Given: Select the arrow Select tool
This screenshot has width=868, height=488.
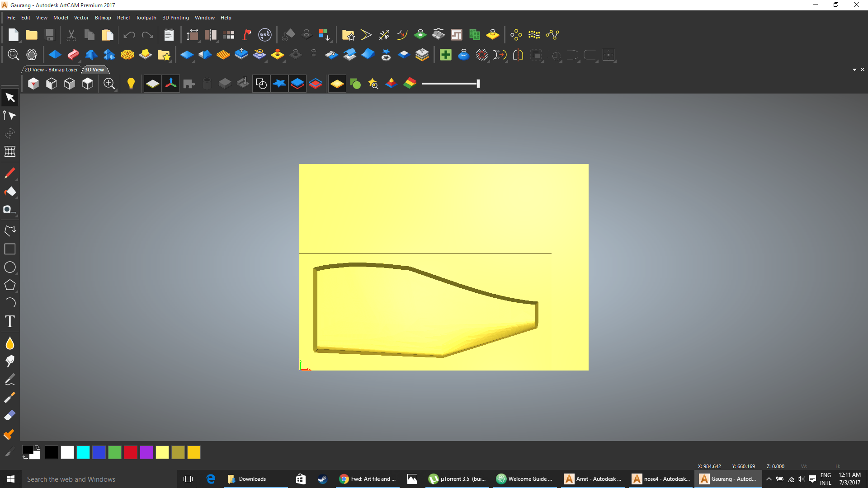Looking at the screenshot, I should [x=10, y=98].
